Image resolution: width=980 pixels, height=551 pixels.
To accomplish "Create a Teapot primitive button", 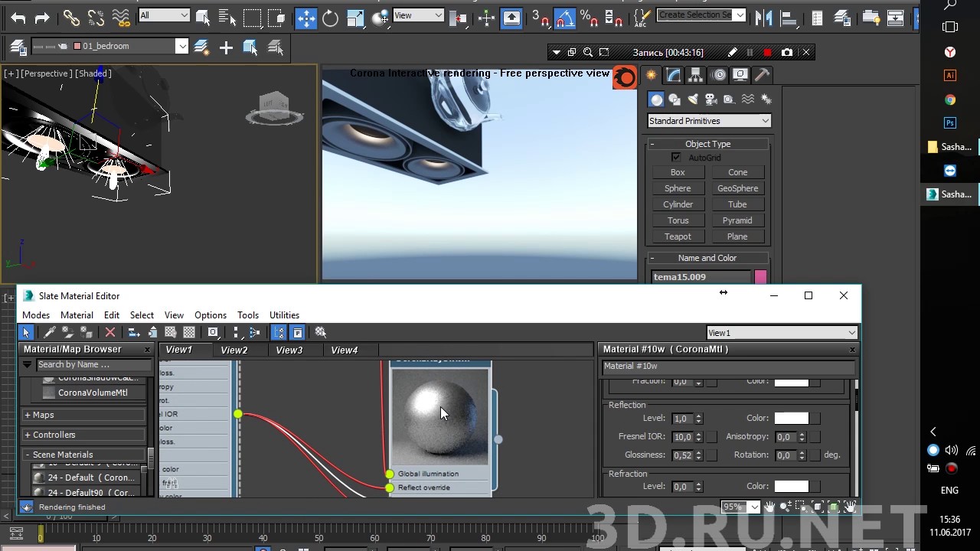I will click(678, 236).
